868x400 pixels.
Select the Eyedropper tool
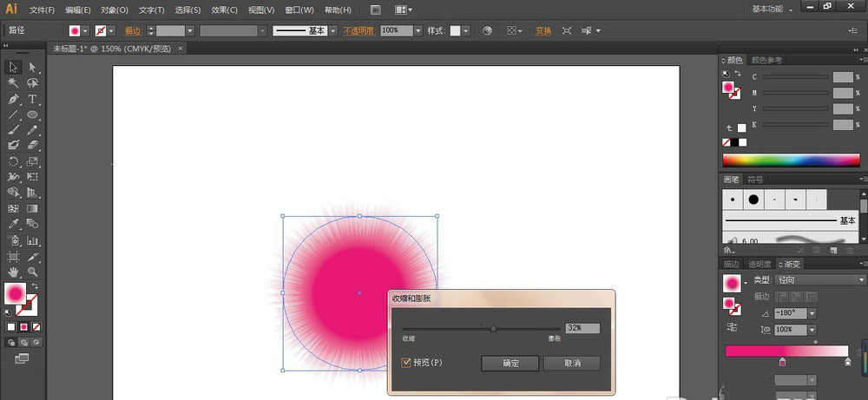coord(14,224)
